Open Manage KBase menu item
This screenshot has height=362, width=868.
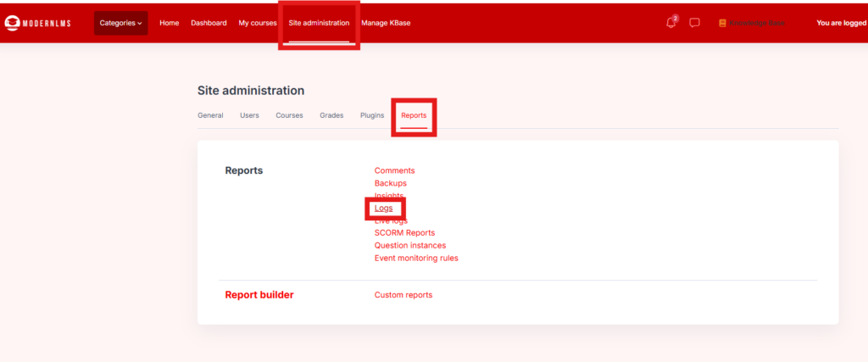tap(386, 23)
